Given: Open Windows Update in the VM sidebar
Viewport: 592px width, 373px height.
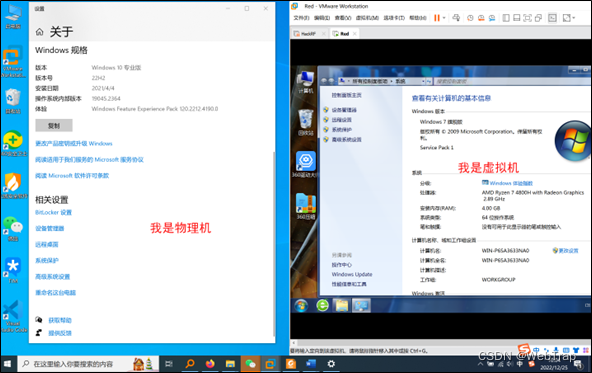Looking at the screenshot, I should (352, 274).
